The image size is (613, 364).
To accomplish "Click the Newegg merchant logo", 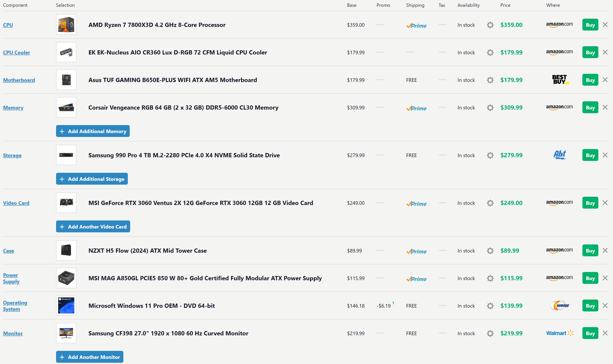I will (x=560, y=306).
